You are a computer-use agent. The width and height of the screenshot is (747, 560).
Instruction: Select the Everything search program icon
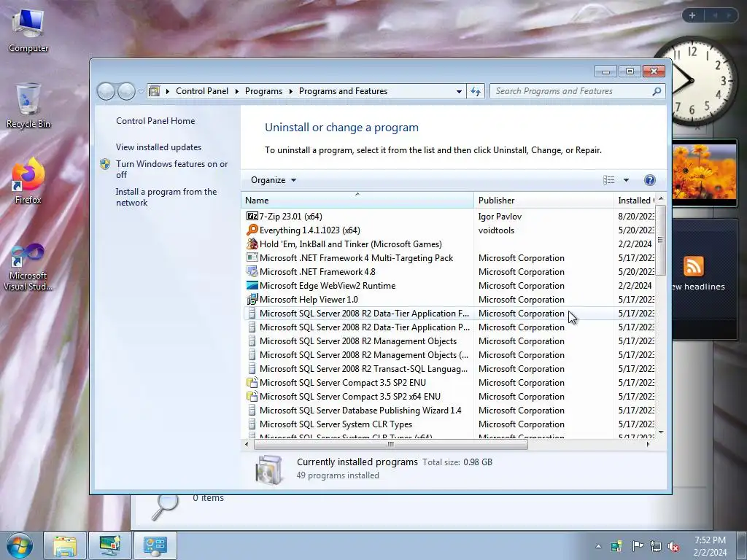click(x=252, y=230)
